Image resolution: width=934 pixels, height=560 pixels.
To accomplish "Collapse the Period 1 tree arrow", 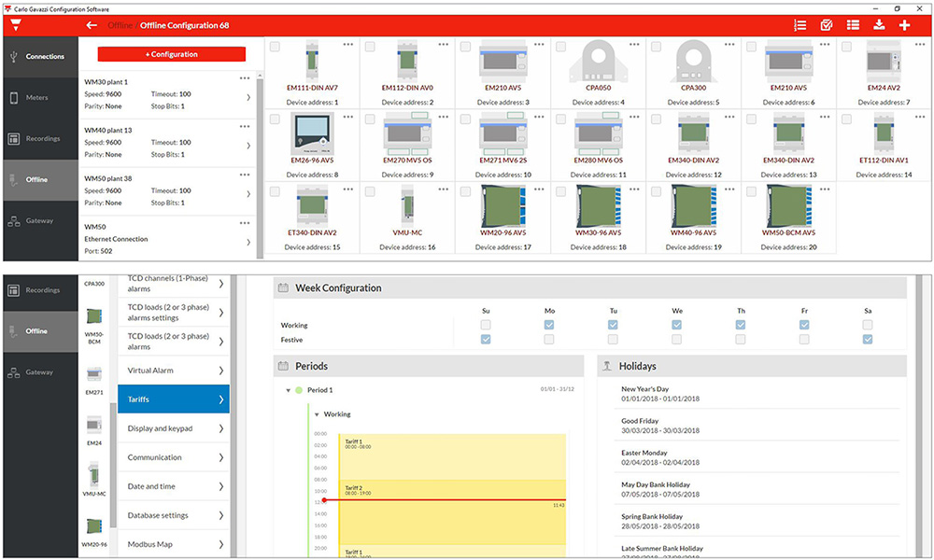I will 289,390.
